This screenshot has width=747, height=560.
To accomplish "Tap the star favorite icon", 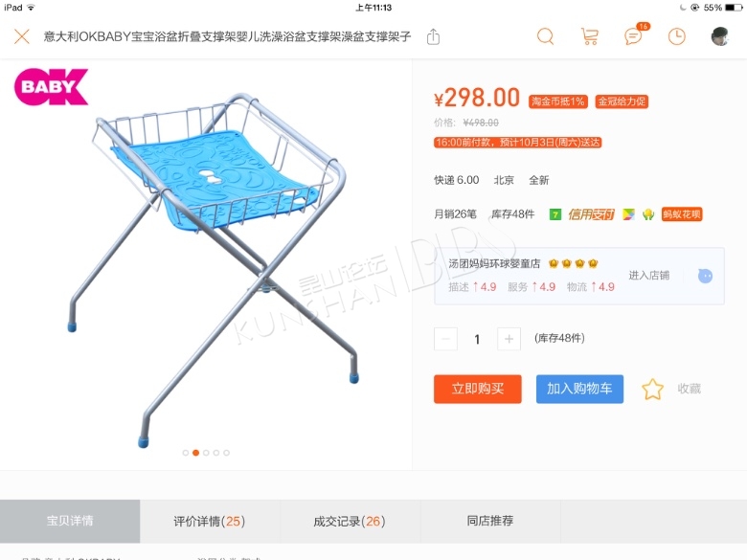I will (653, 389).
